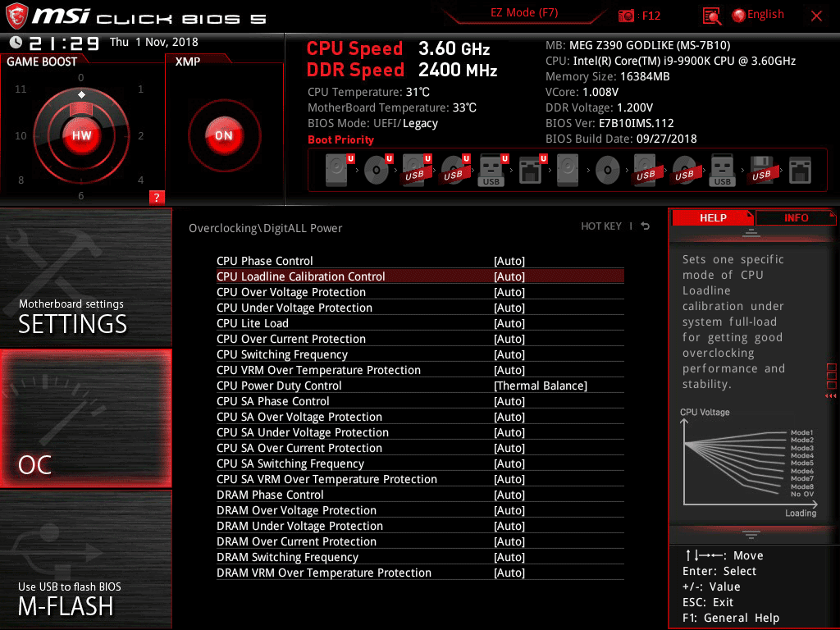Viewport: 840px width, 630px height.
Task: Turn off the XMP ON button
Action: pos(224,135)
